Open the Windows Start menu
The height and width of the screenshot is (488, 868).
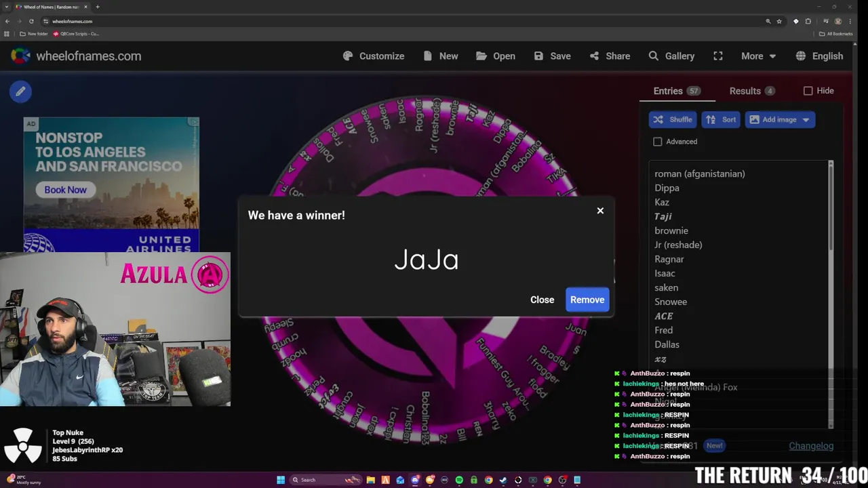click(x=281, y=480)
